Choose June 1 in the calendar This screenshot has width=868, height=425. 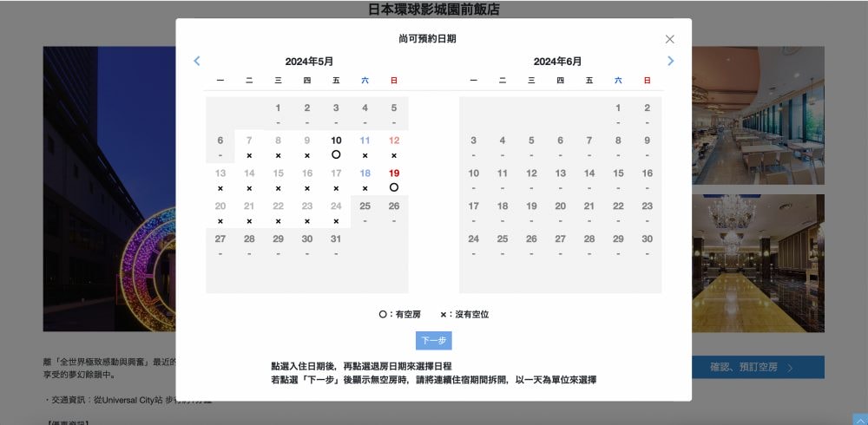click(x=618, y=113)
